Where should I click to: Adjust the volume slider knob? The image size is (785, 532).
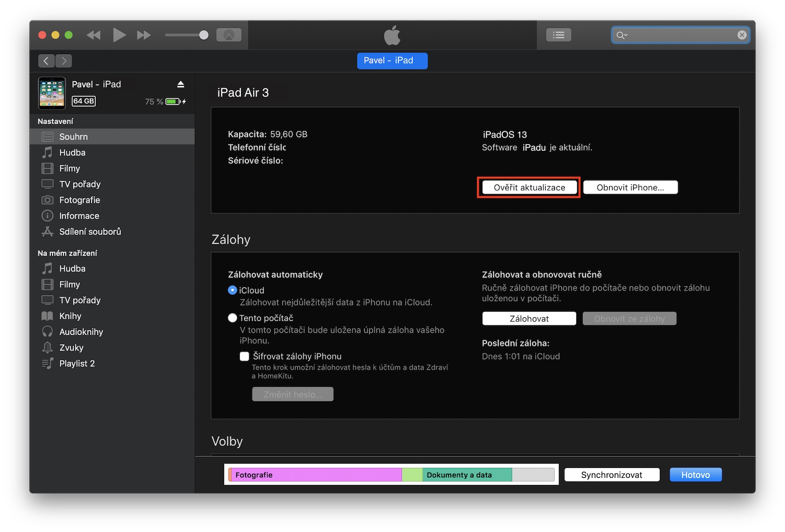[x=204, y=35]
